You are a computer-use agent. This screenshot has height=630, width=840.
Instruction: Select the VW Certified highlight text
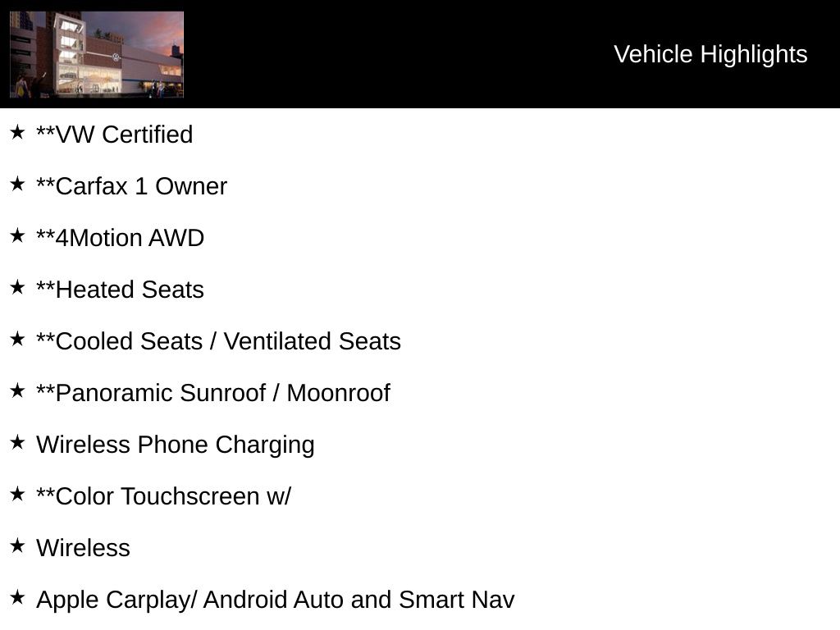pyautogui.click(x=115, y=135)
